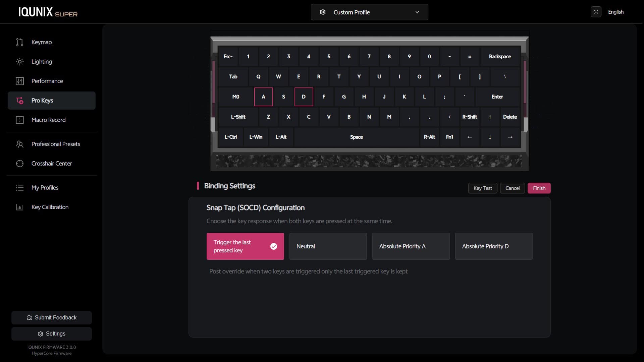The image size is (644, 362).
Task: Toggle fullscreen icon next to English
Action: coord(596,12)
